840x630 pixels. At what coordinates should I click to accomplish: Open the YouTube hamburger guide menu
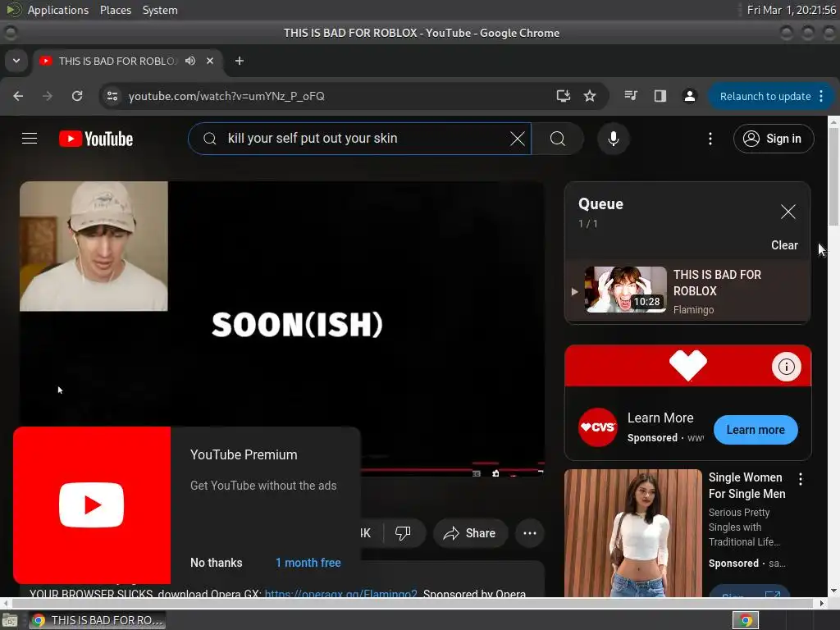pyautogui.click(x=30, y=139)
